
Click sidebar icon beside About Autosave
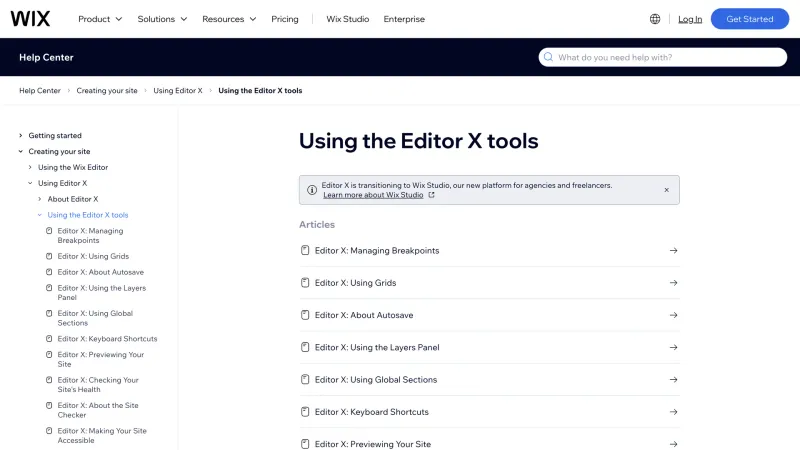click(49, 272)
